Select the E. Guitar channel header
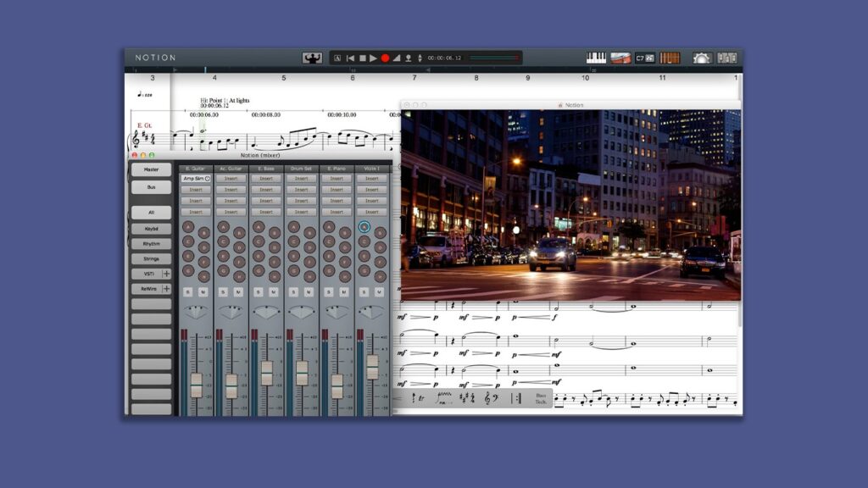 click(196, 169)
